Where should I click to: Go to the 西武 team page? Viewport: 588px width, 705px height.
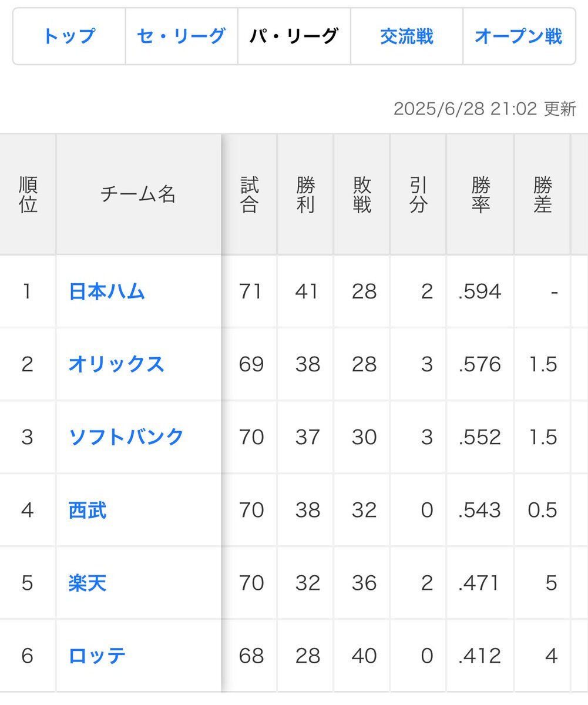pos(88,510)
